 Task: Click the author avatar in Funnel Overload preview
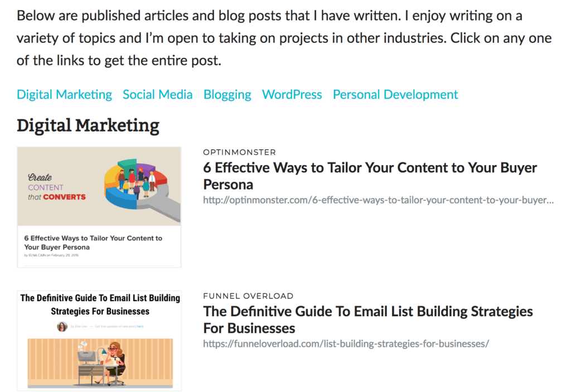coord(62,326)
